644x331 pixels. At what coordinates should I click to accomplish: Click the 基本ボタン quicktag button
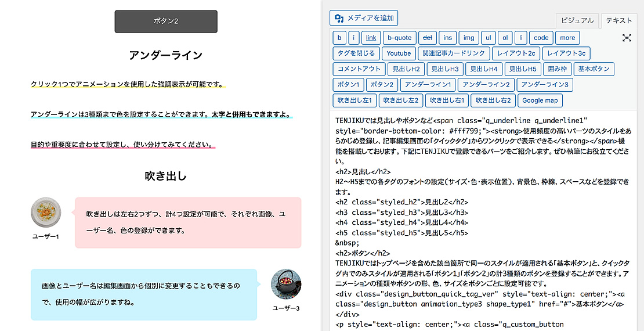[x=594, y=69]
